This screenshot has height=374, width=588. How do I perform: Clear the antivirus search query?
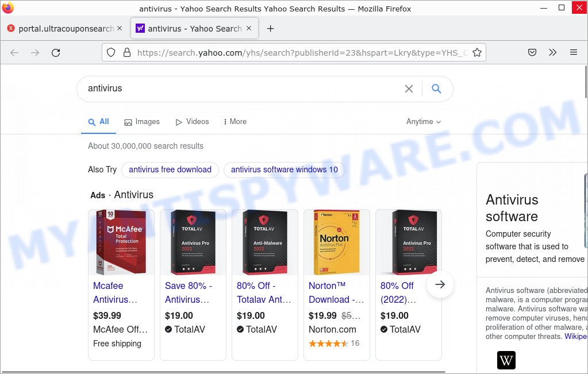(409, 89)
